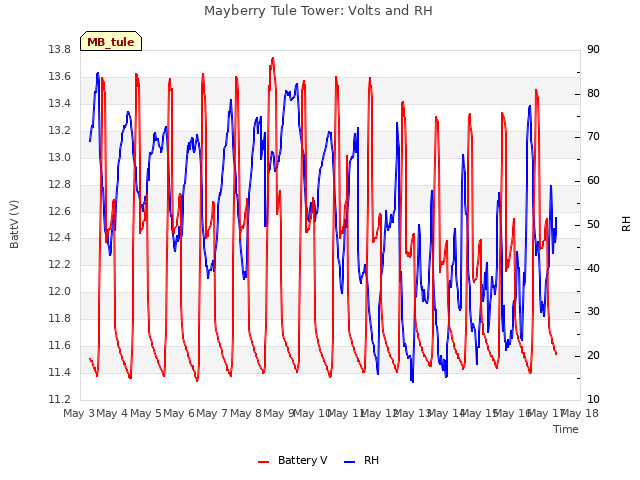Click the 13.6 left axis value
Screen dimensions: 640x480
[60, 77]
